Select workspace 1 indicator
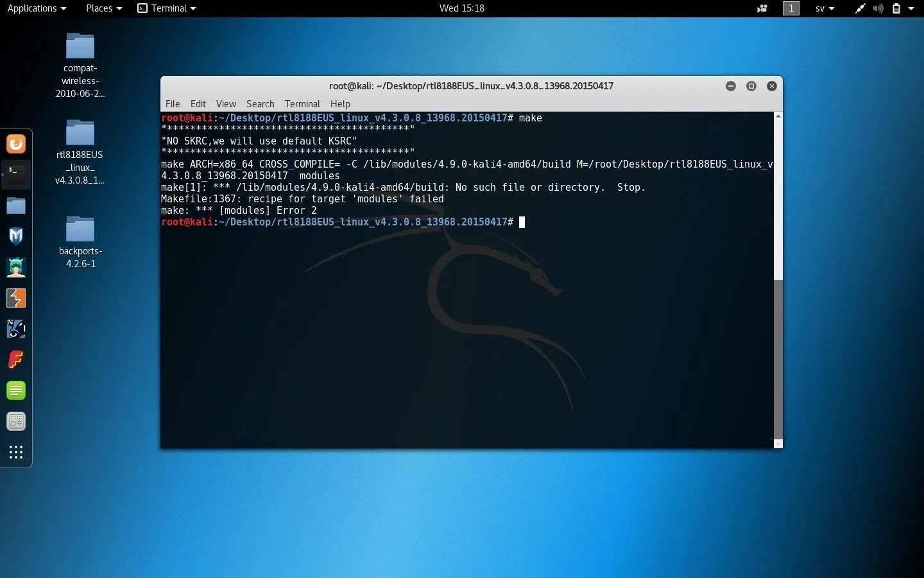The image size is (924, 578). coord(791,8)
